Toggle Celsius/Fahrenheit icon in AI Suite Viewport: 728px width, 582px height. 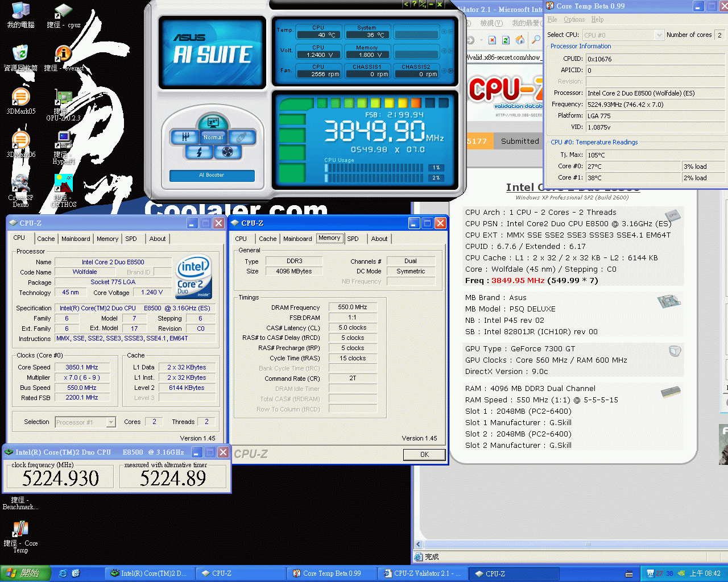(x=423, y=4)
